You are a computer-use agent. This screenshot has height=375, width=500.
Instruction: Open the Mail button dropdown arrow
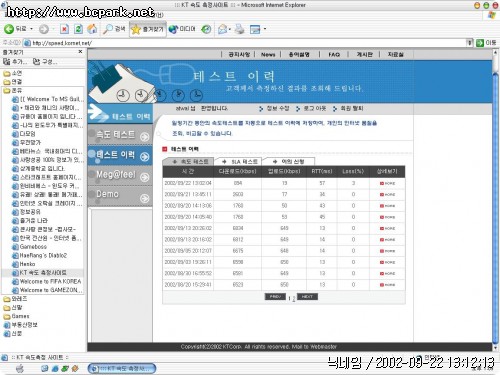pyautogui.click(x=230, y=29)
